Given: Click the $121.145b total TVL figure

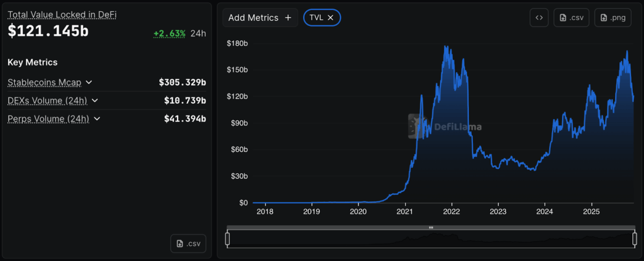Looking at the screenshot, I should click(48, 32).
